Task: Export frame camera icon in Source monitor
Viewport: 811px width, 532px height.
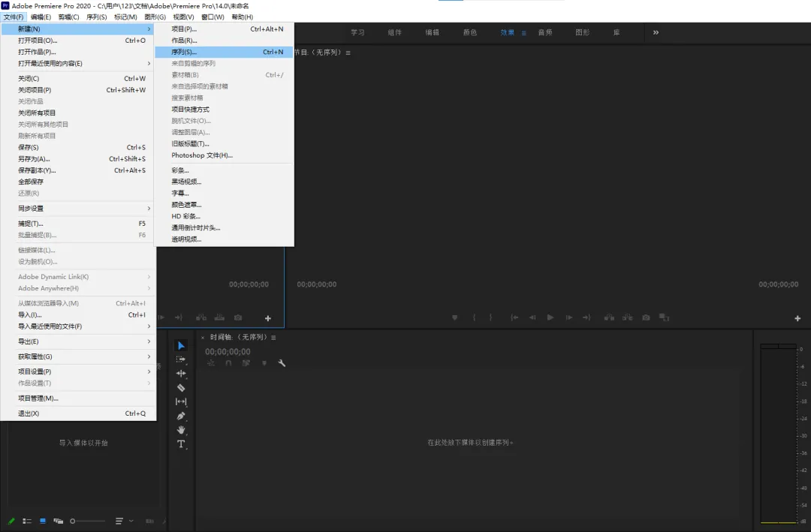Action: 238,317
